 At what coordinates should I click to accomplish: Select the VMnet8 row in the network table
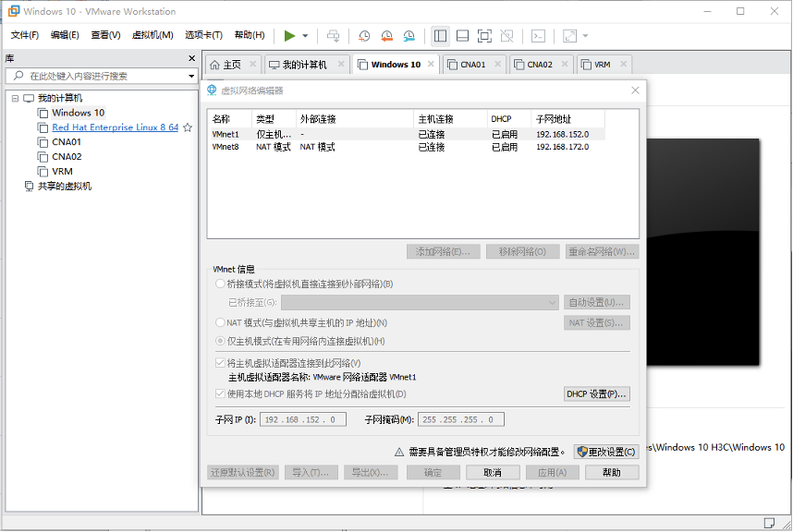407,147
